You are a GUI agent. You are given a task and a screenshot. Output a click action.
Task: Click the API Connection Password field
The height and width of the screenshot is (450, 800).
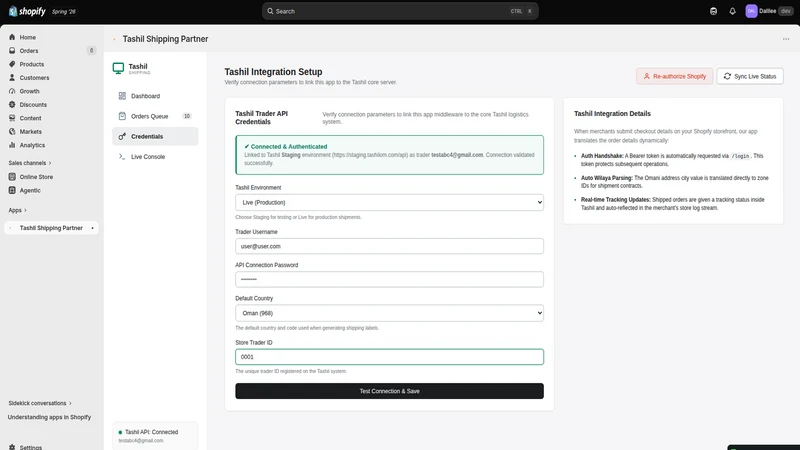click(389, 280)
